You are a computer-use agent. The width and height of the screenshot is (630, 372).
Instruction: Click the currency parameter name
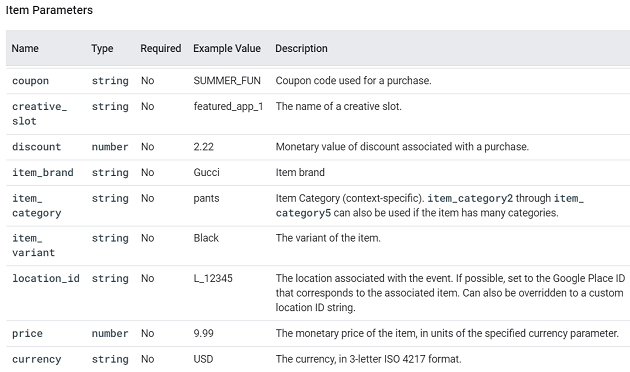coord(37,359)
